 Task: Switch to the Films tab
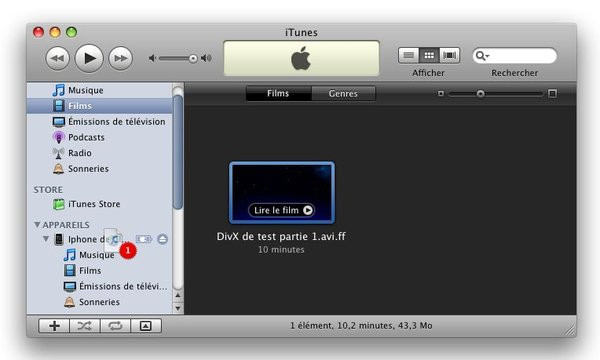(278, 93)
